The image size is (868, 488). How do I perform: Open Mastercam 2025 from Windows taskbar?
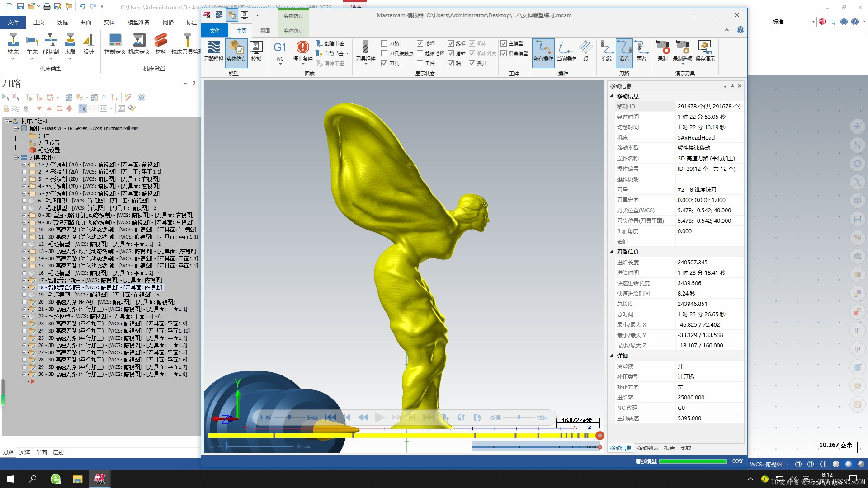(100, 479)
